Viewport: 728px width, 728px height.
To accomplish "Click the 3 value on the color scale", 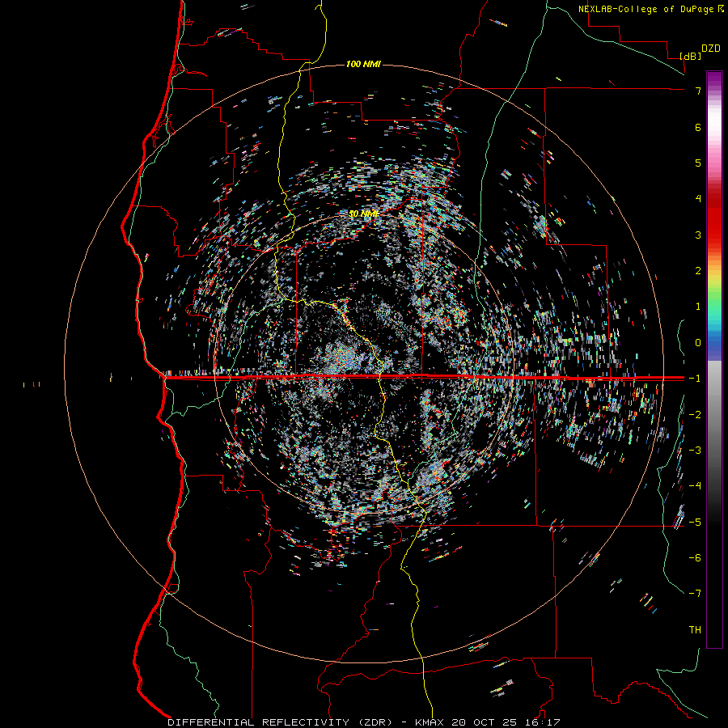I will click(698, 235).
